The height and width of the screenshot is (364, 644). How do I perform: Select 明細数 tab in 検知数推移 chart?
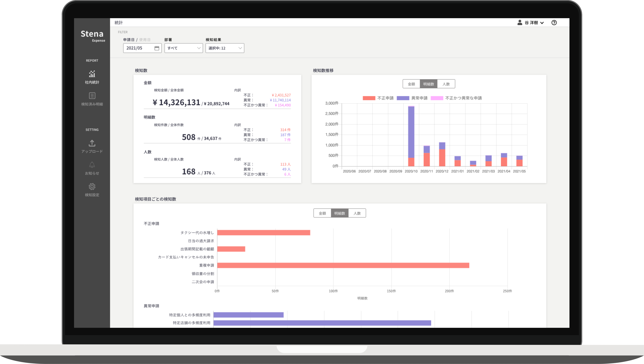coord(429,84)
